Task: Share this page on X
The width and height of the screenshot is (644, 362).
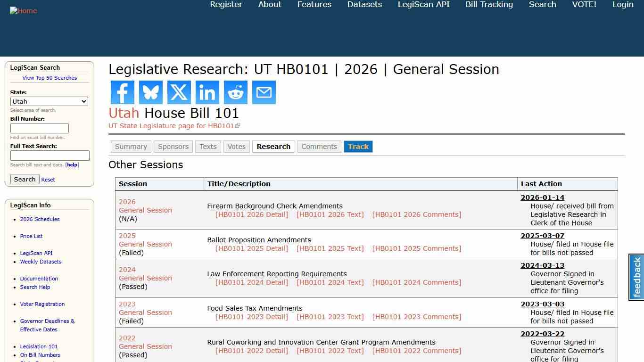Action: (179, 92)
